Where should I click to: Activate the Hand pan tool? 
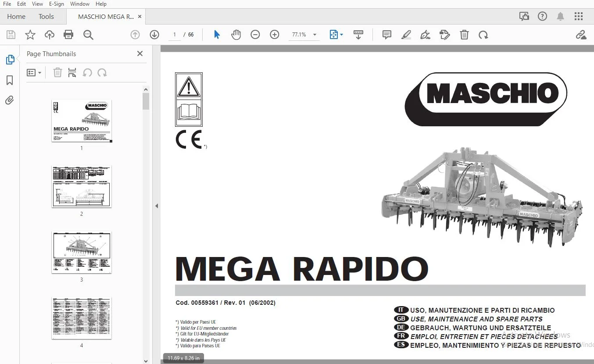pyautogui.click(x=236, y=35)
